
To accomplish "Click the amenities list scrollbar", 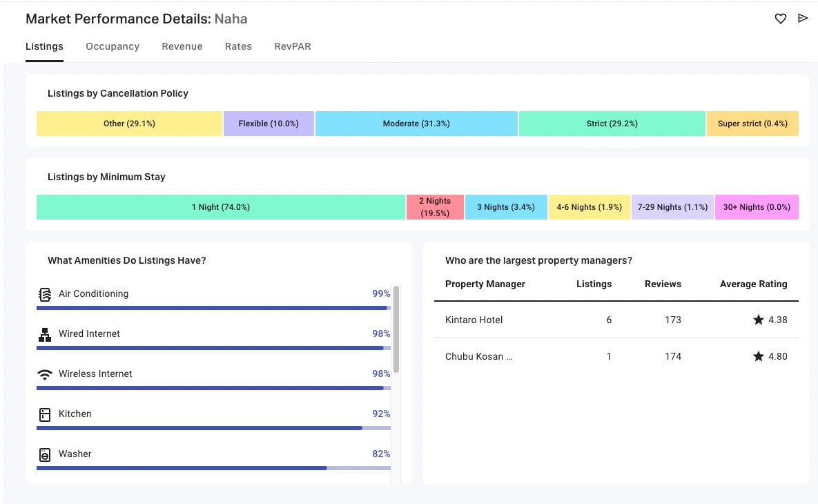I will (x=396, y=329).
